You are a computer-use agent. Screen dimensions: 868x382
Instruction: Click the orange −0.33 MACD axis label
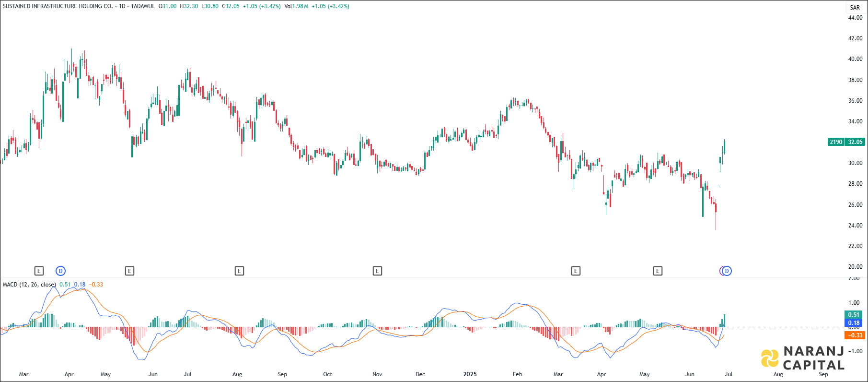pos(855,335)
